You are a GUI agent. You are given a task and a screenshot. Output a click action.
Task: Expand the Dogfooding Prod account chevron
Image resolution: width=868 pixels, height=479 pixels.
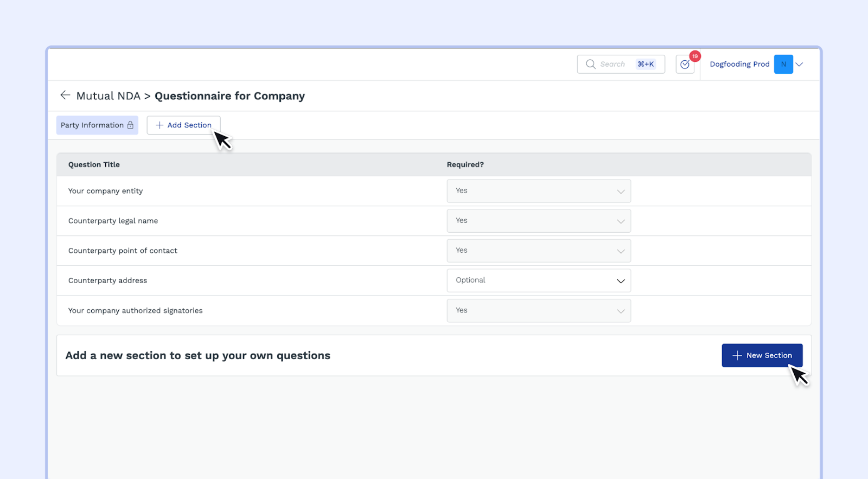pos(799,64)
